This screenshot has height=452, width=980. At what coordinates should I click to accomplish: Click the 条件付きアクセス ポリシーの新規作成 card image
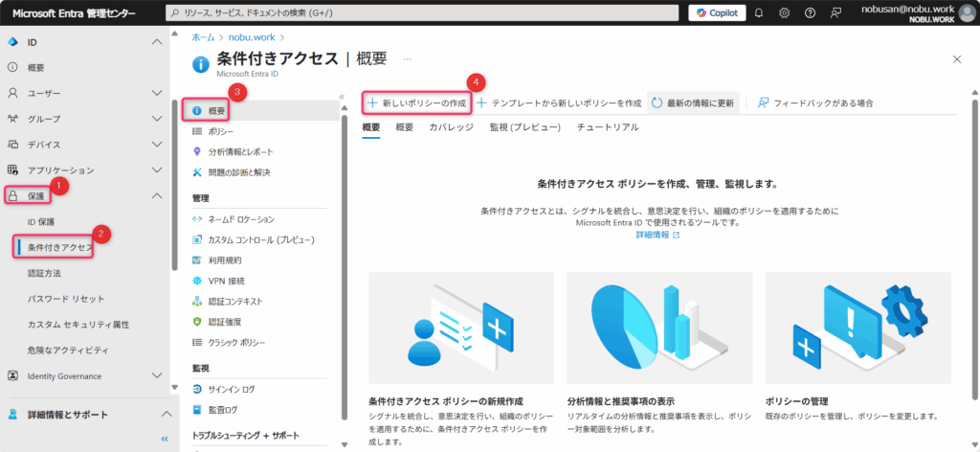461,328
